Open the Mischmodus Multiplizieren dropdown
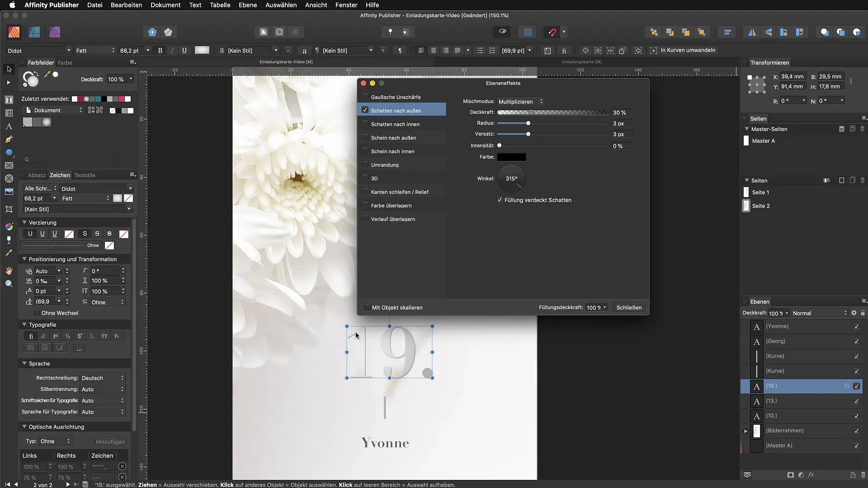The height and width of the screenshot is (488, 868). click(x=520, y=102)
